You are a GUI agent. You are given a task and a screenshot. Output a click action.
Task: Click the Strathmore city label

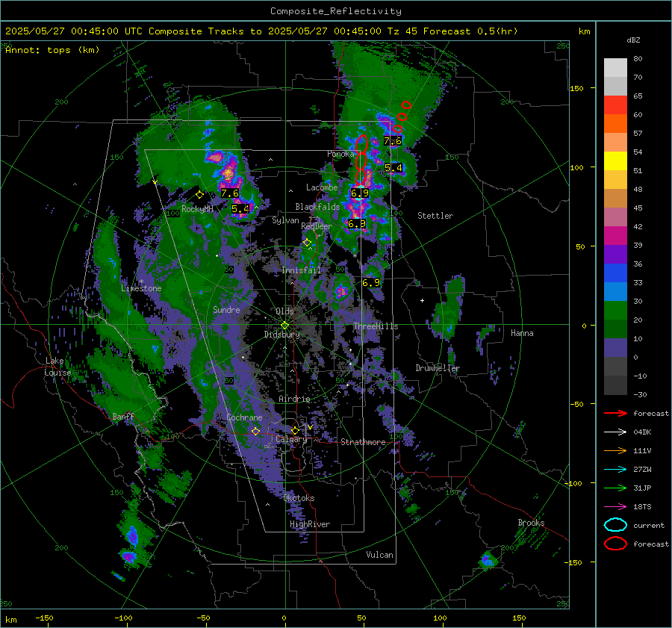[x=363, y=442]
